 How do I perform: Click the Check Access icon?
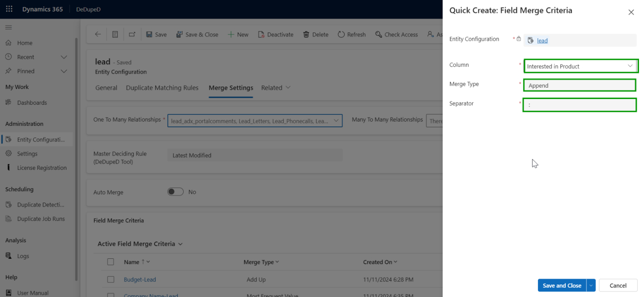pyautogui.click(x=379, y=35)
